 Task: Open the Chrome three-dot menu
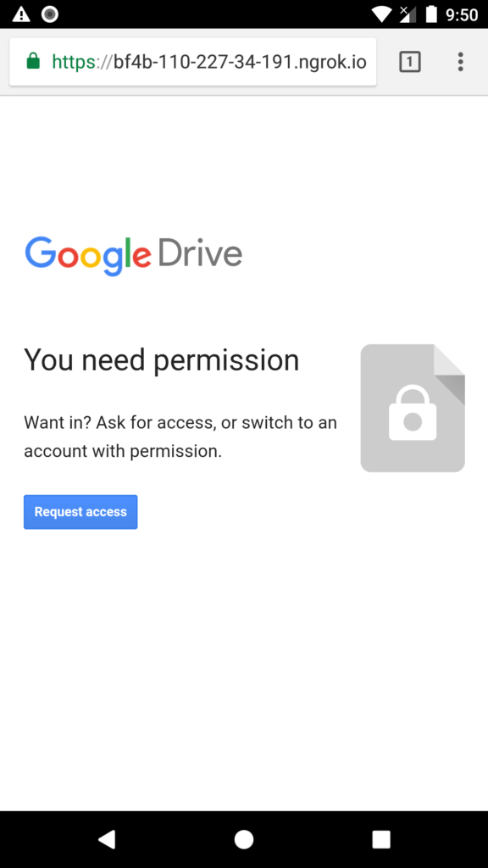click(460, 61)
